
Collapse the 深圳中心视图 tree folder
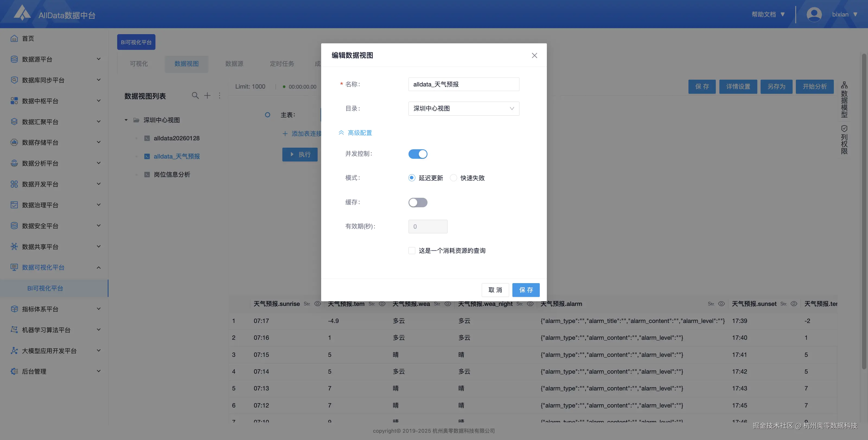[126, 120]
